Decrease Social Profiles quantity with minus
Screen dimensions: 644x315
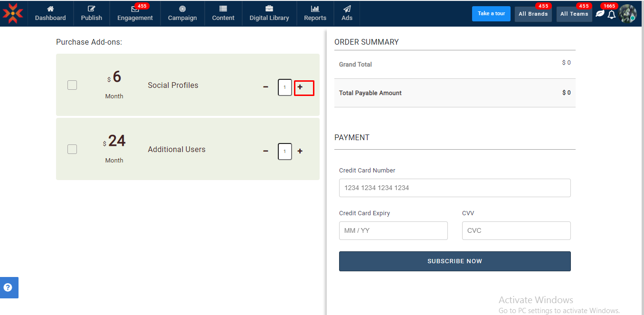tap(265, 87)
